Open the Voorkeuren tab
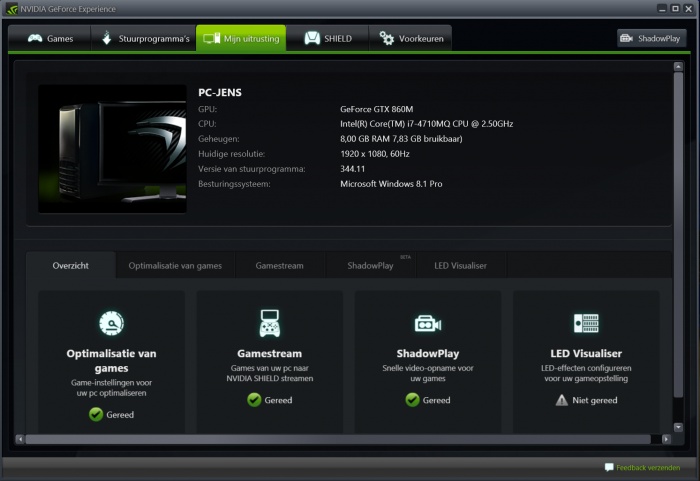Viewport: 700px width, 481px height. (410, 38)
